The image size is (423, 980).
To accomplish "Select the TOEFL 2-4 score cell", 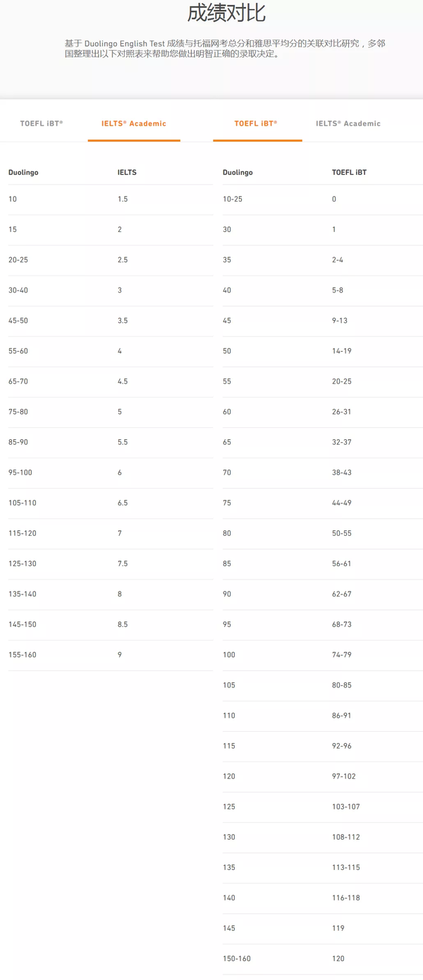I will coord(338,260).
